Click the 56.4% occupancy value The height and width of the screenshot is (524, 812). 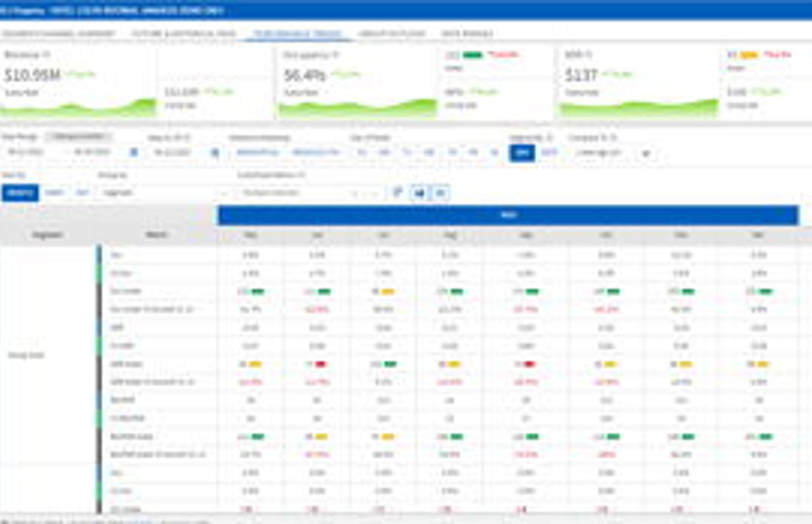coord(304,75)
